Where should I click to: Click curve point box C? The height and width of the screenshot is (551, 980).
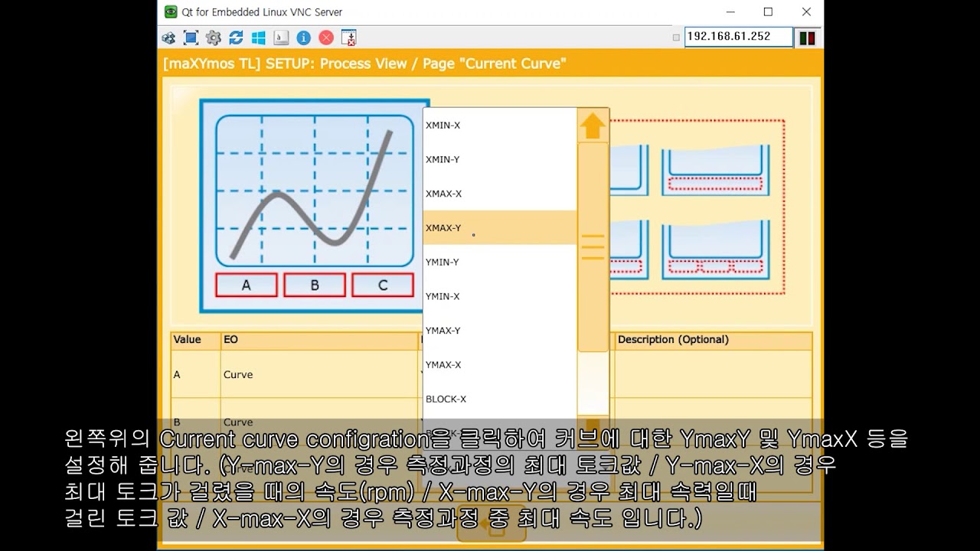pos(383,285)
